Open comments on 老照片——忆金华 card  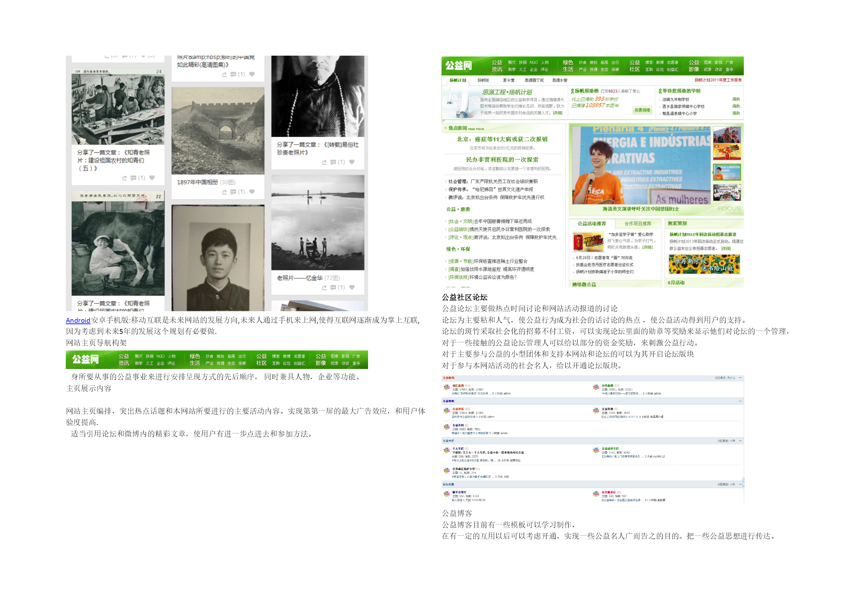[333, 287]
